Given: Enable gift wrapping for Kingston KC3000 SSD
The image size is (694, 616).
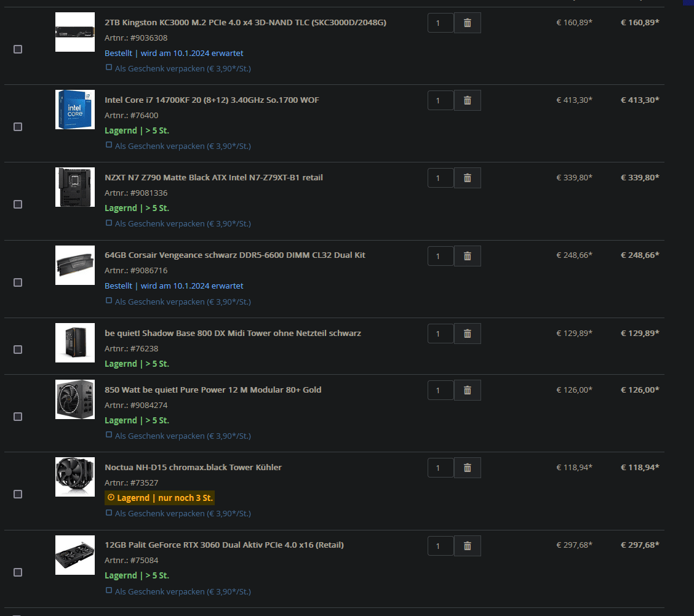Looking at the screenshot, I should pos(109,67).
